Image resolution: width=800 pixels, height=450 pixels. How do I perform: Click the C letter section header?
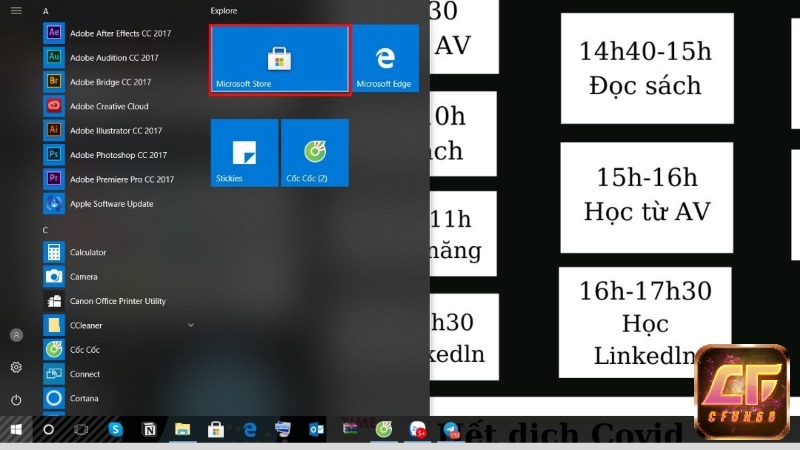coord(45,230)
